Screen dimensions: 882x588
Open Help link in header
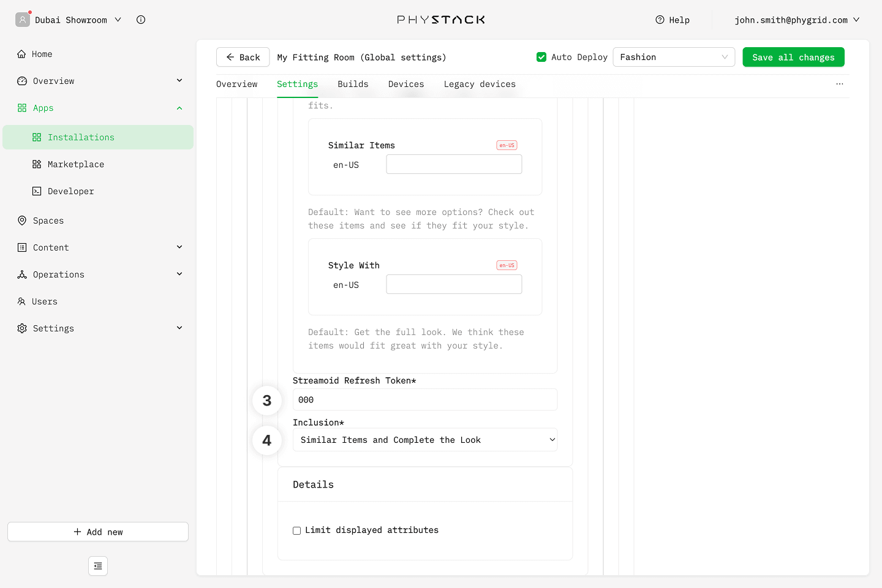(673, 20)
